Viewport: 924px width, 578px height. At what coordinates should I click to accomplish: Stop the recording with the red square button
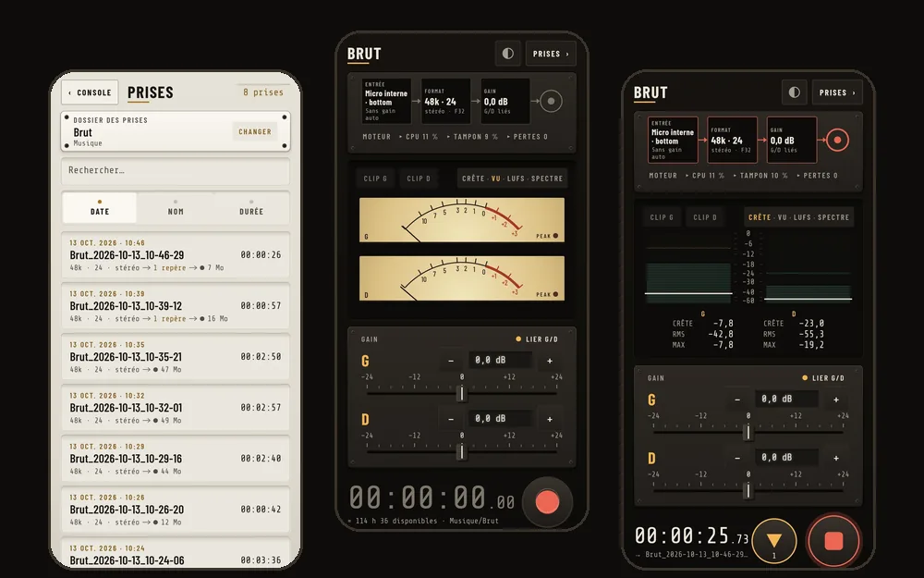point(833,541)
